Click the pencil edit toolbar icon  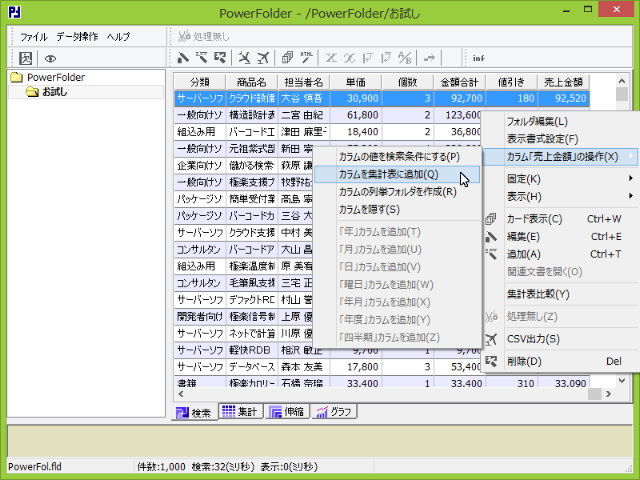[x=183, y=58]
